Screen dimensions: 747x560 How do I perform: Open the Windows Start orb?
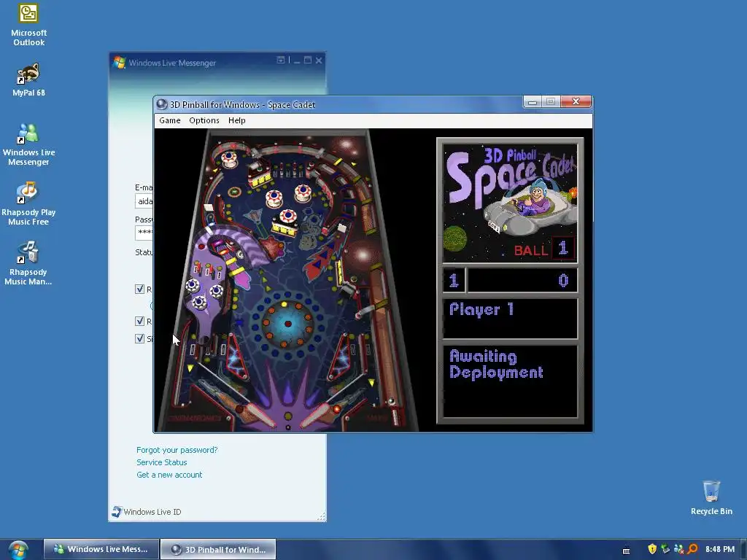pyautogui.click(x=18, y=550)
